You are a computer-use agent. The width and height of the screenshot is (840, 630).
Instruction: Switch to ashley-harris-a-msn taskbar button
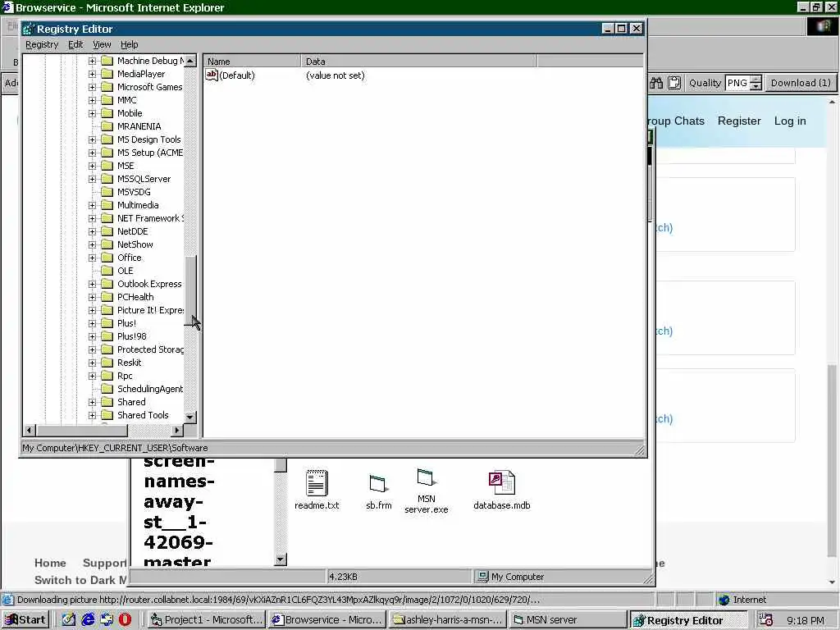(x=447, y=620)
